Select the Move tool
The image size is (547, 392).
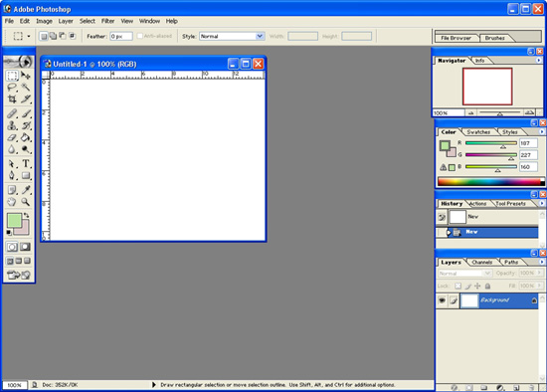pos(26,75)
